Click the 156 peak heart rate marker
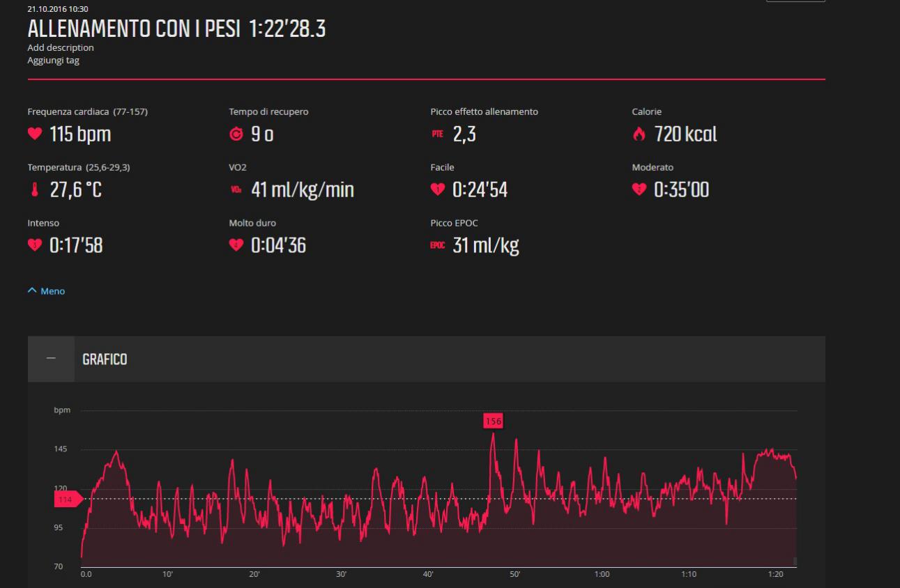 point(493,421)
